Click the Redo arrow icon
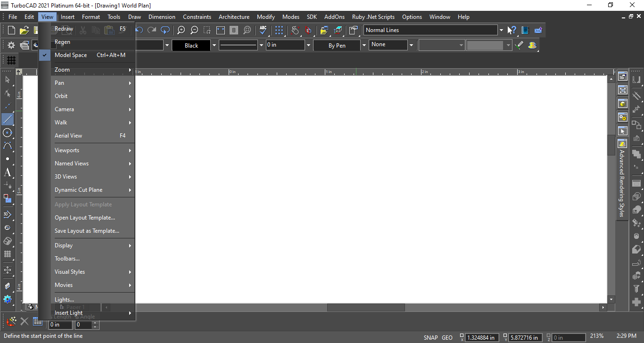 152,30
